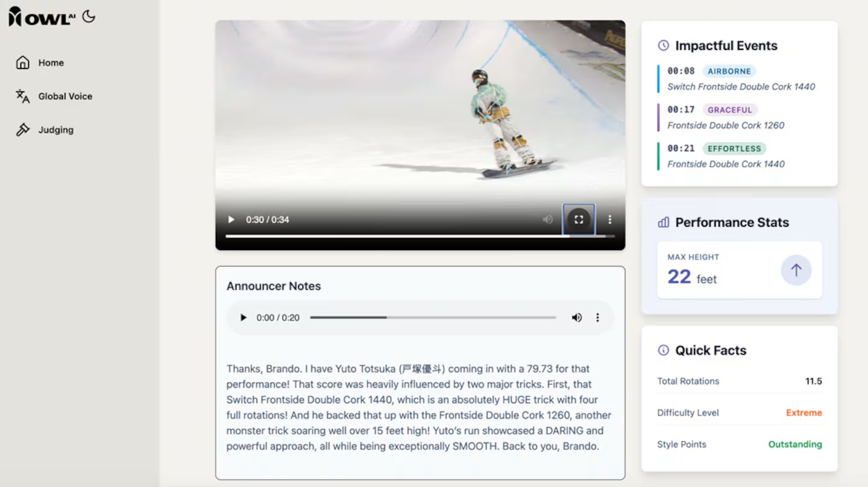Click the Quick Facts info icon
The width and height of the screenshot is (868, 487).
(x=663, y=350)
